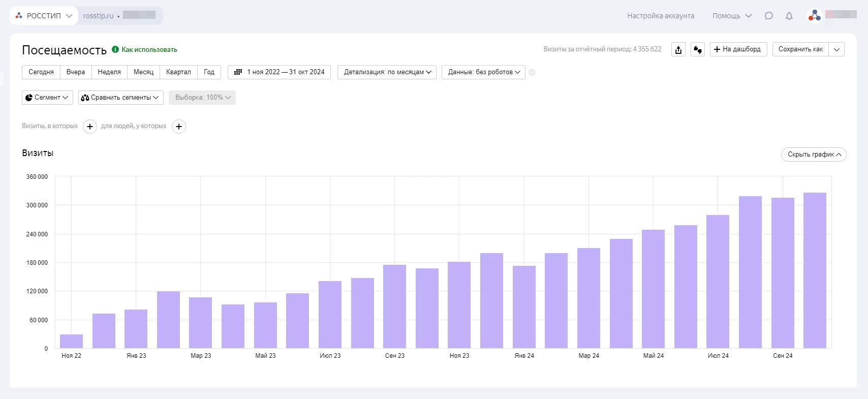Click the Мар 23 bar in chart
Screen dimensions: 868x399
point(200,323)
